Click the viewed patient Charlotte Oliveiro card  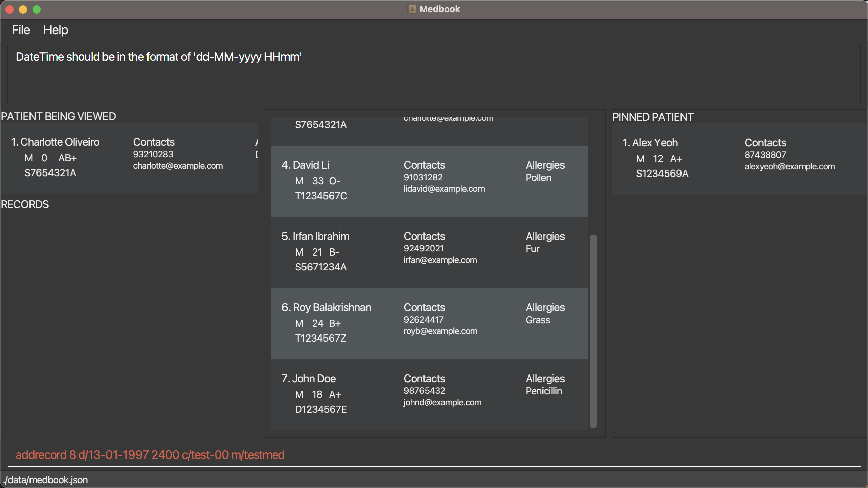pos(129,158)
